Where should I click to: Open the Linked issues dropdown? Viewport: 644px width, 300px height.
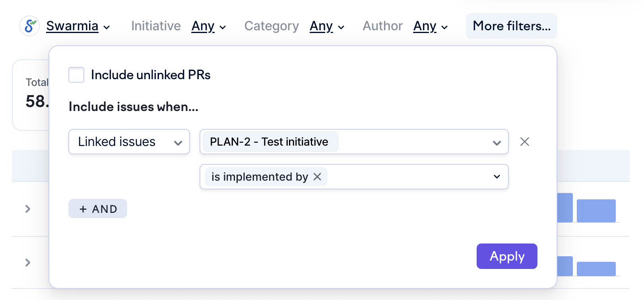pyautogui.click(x=129, y=142)
